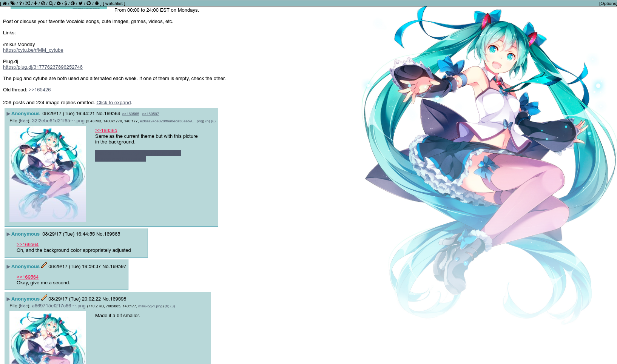
Task: Click the dollar sign icon
Action: 66,3
